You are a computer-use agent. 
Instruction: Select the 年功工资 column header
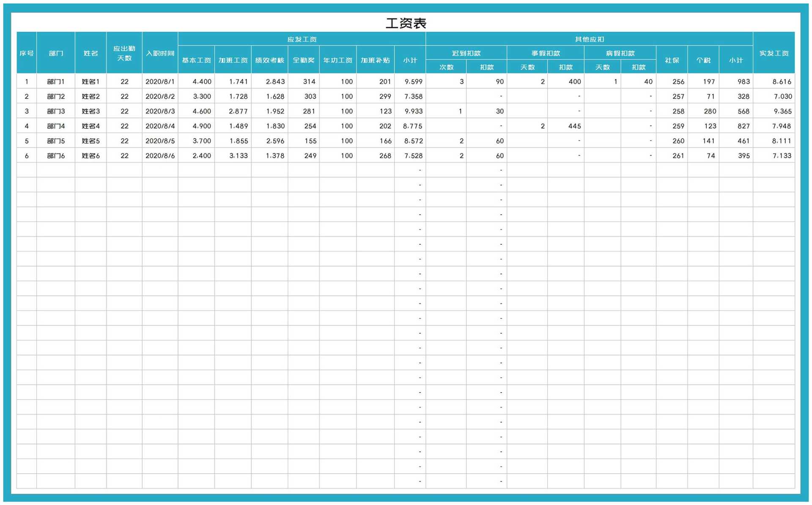tap(338, 60)
